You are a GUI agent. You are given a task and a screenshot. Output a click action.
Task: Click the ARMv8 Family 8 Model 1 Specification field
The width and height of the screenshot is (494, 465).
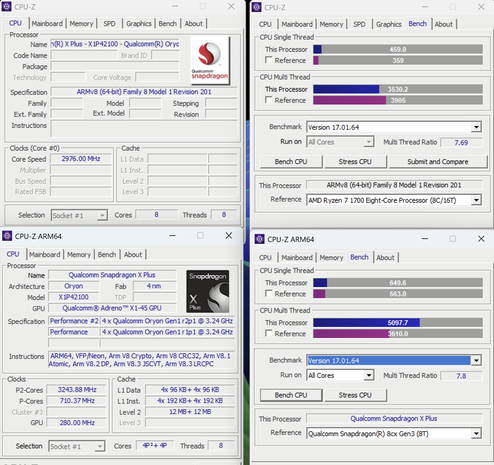144,92
